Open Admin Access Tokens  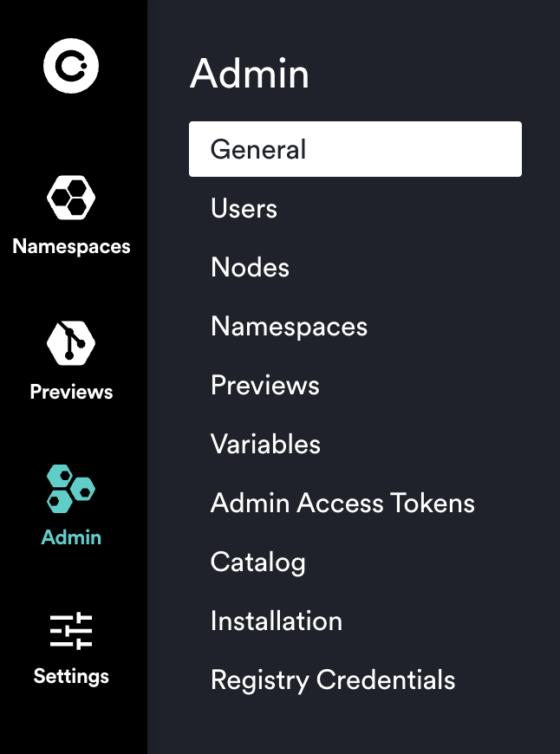(342, 503)
